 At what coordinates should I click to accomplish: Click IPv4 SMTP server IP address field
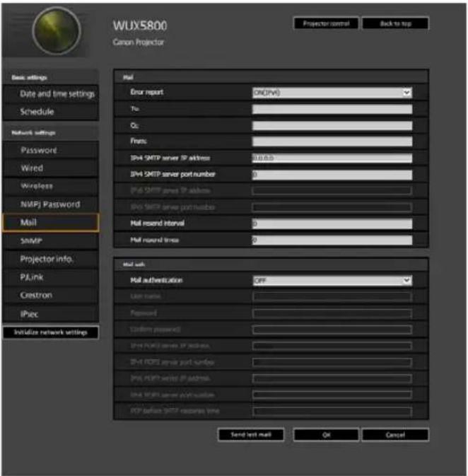(332, 158)
